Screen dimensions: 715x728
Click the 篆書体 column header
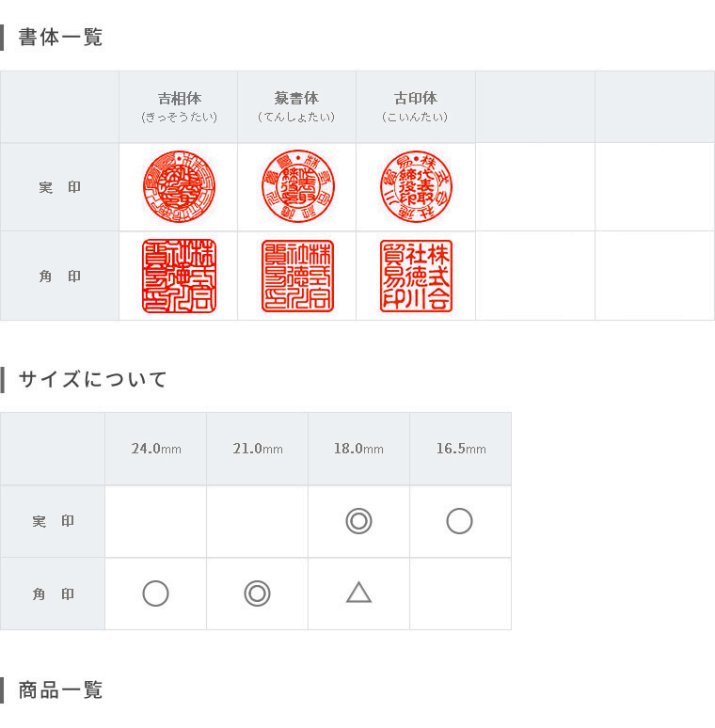pos(296,107)
